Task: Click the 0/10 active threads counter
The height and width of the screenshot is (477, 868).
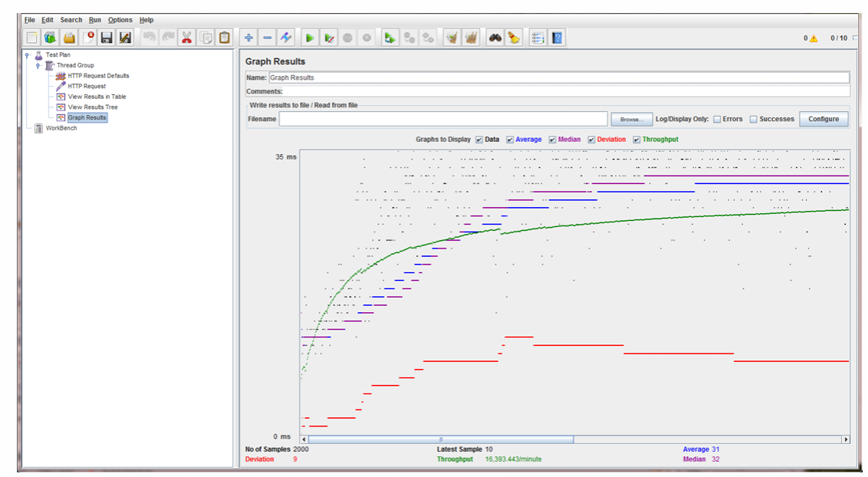Action: pyautogui.click(x=839, y=38)
